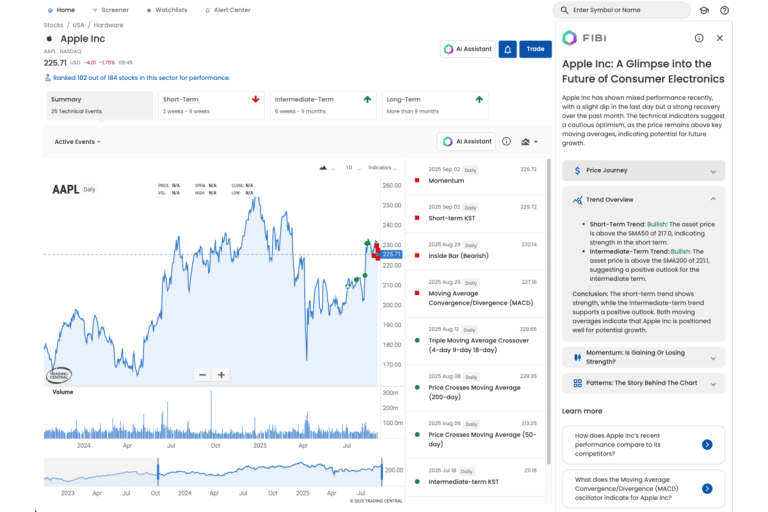
Task: Click the alert bell button
Action: click(x=507, y=49)
